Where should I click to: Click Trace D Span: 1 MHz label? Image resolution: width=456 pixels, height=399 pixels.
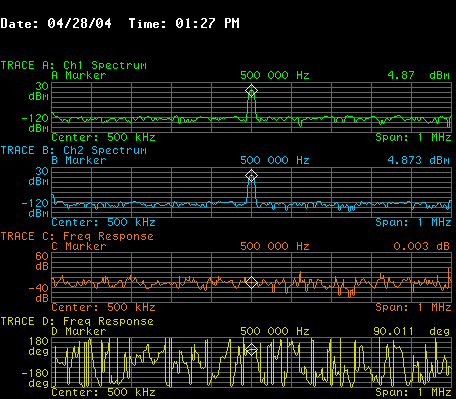[x=413, y=392]
